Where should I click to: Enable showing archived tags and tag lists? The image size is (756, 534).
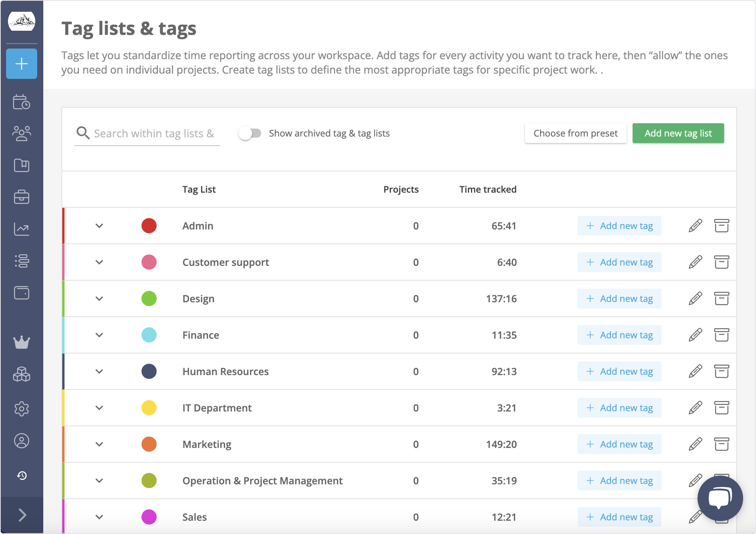[x=251, y=133]
